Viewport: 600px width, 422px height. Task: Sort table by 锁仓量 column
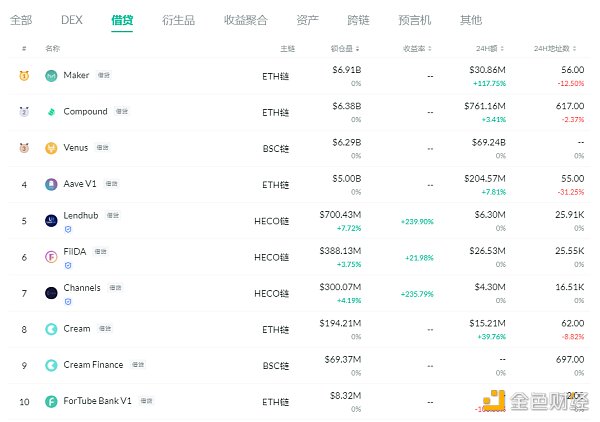click(345, 48)
